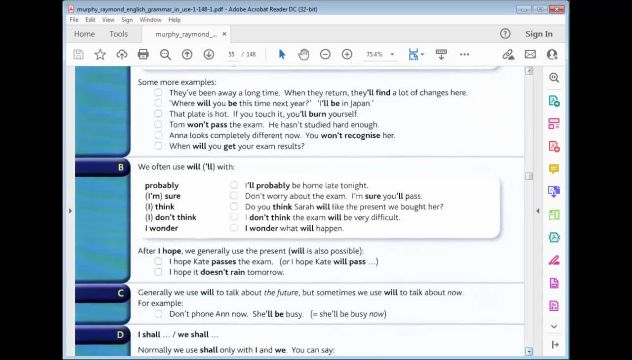Open the Comment tool in the sidebar
Viewport: 632px width, 360px height.
tap(554, 169)
